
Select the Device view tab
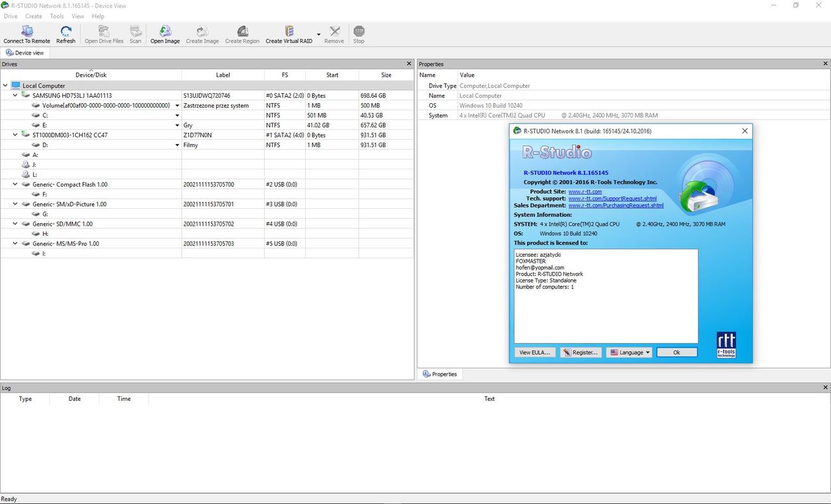[x=25, y=53]
